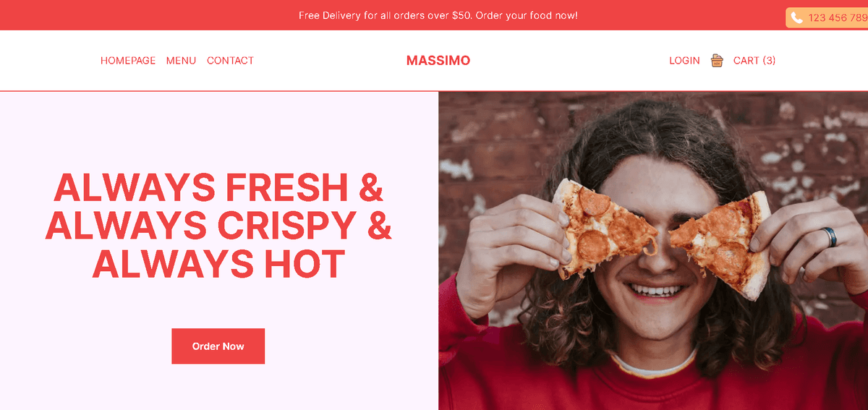Click the 123 456 789 phone number
This screenshot has height=410, width=868.
[838, 18]
